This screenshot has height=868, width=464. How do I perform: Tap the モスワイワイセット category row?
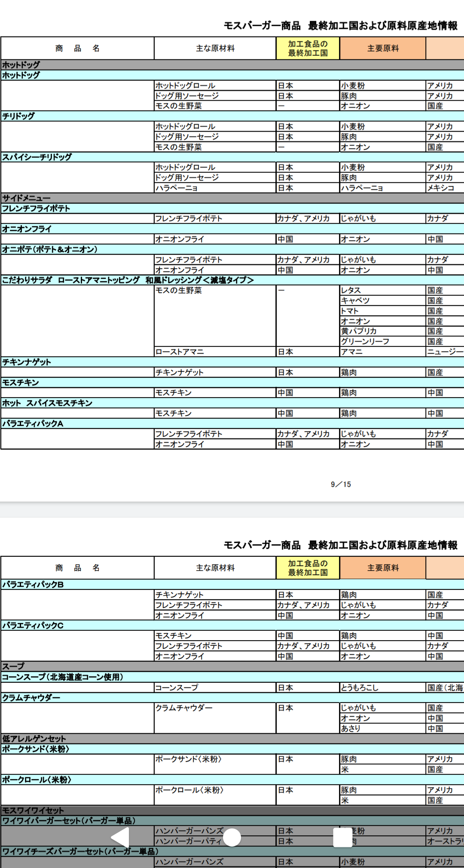232,810
